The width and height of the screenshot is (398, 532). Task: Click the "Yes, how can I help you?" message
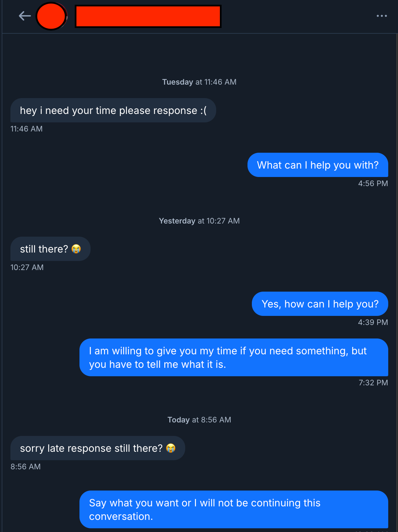[320, 304]
